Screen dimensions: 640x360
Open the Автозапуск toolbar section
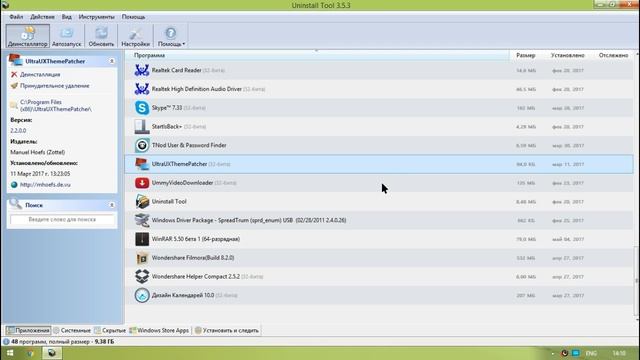tap(67, 36)
